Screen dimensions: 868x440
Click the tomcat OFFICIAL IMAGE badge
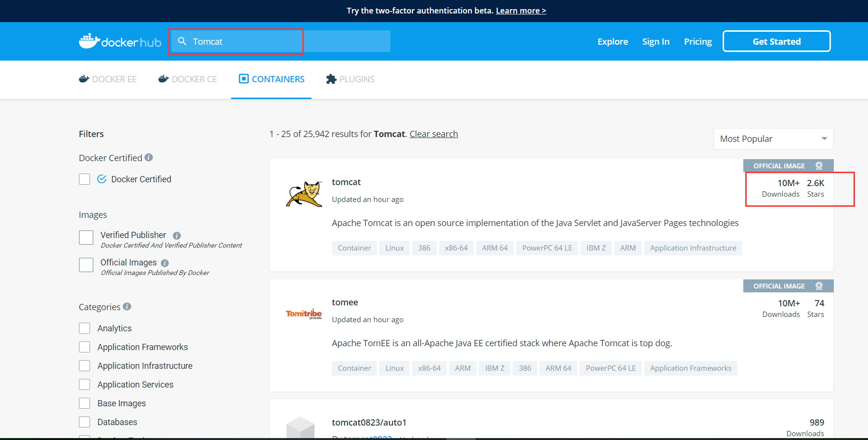[x=788, y=166]
